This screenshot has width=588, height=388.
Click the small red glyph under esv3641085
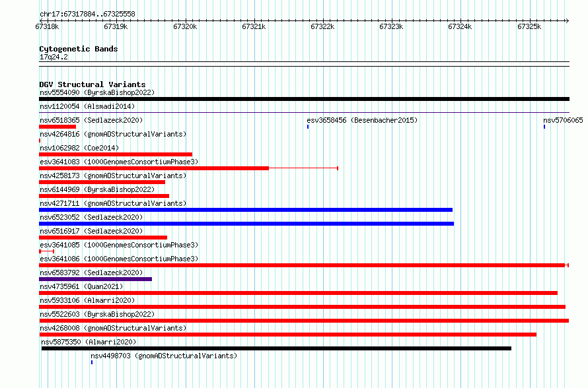click(x=46, y=251)
